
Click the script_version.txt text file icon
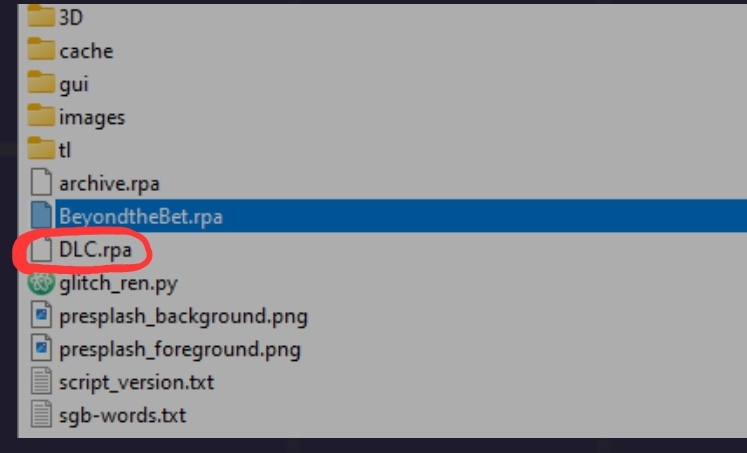coord(41,382)
